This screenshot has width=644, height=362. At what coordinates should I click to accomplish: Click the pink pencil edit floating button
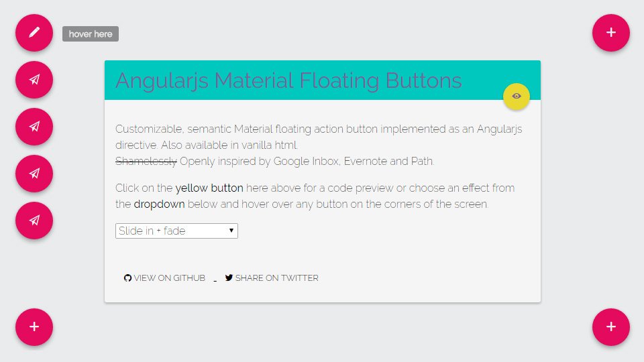tap(34, 33)
